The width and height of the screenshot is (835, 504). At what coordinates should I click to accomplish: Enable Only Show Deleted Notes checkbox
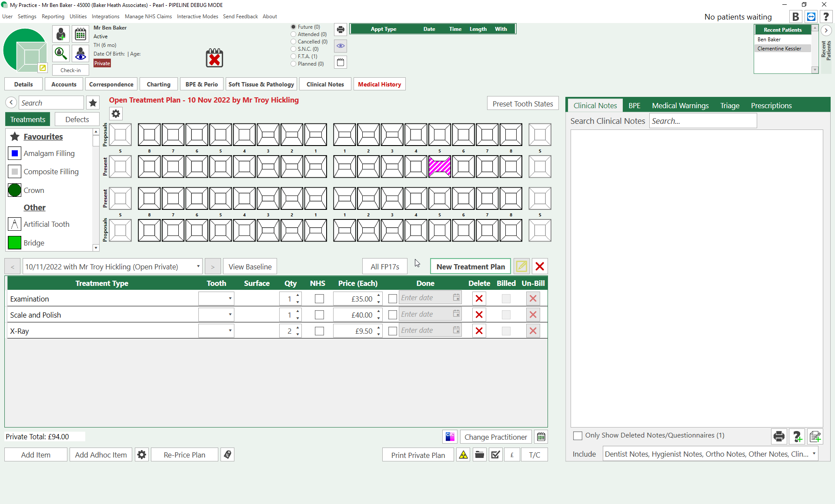tap(578, 435)
